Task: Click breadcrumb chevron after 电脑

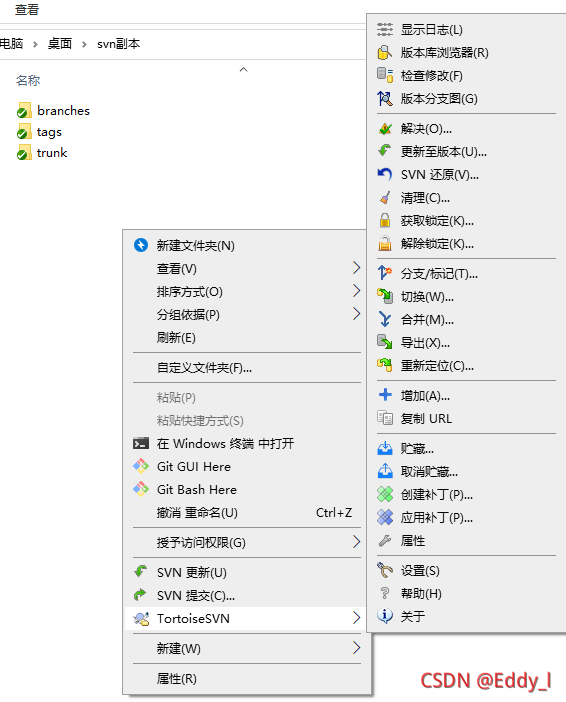Action: coord(35,44)
